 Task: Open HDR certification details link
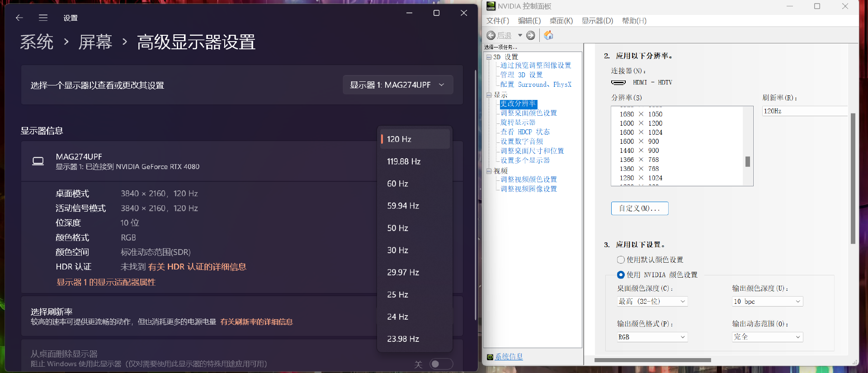click(197, 267)
